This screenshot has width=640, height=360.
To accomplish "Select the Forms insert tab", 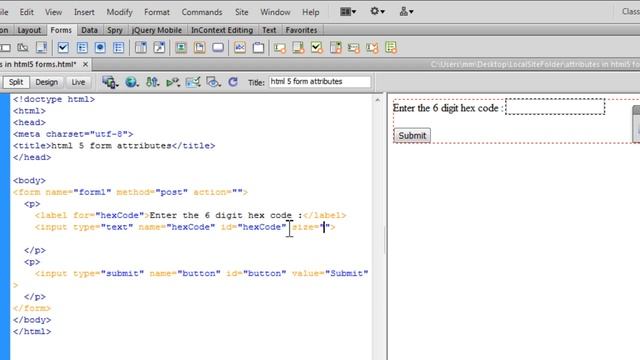I will pos(61,30).
